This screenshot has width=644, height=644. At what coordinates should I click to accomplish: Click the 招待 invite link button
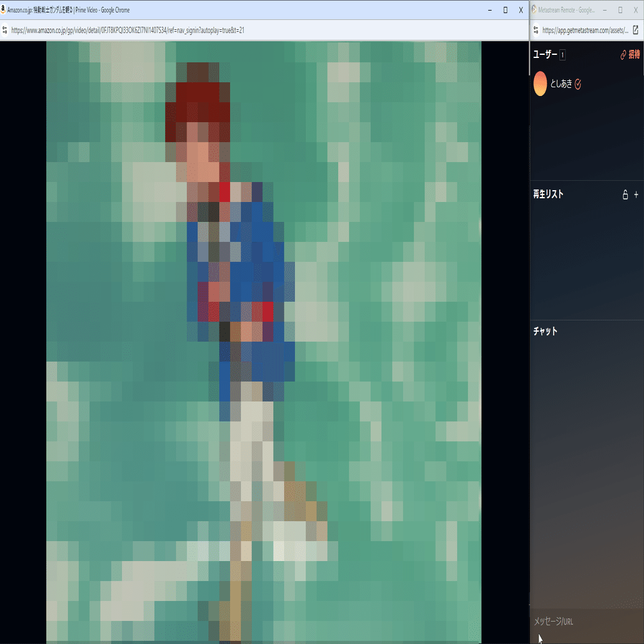pos(630,54)
